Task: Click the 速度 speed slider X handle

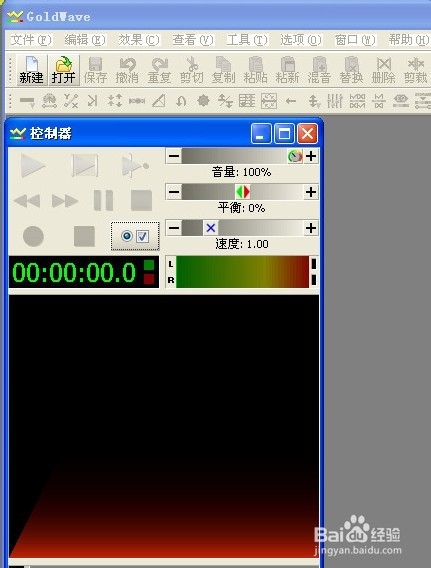Action: (x=210, y=228)
